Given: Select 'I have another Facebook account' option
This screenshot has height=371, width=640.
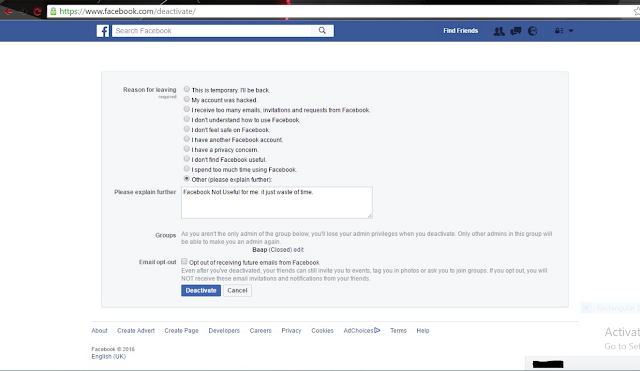Looking at the screenshot, I should click(x=187, y=139).
